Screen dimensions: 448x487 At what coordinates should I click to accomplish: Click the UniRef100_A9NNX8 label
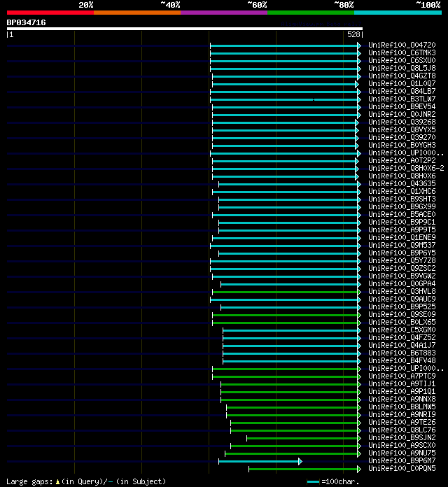(x=402, y=399)
